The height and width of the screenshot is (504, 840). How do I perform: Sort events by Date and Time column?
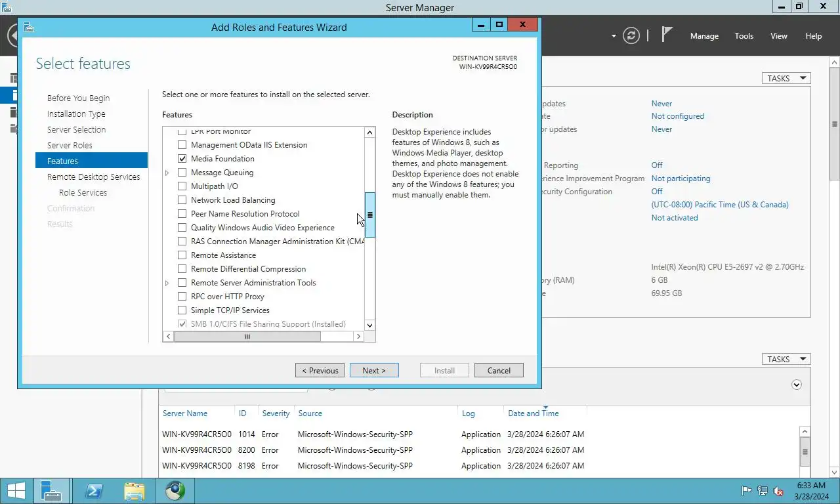coord(534,413)
